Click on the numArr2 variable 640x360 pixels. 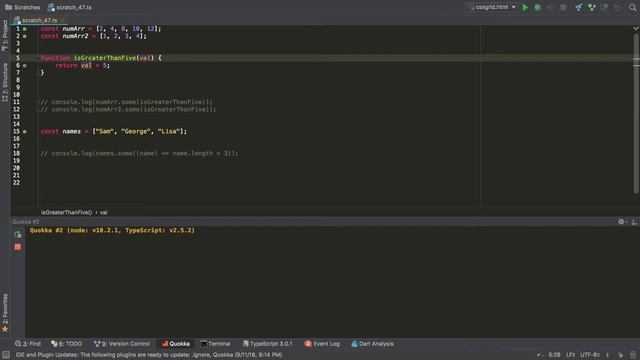tap(75, 36)
